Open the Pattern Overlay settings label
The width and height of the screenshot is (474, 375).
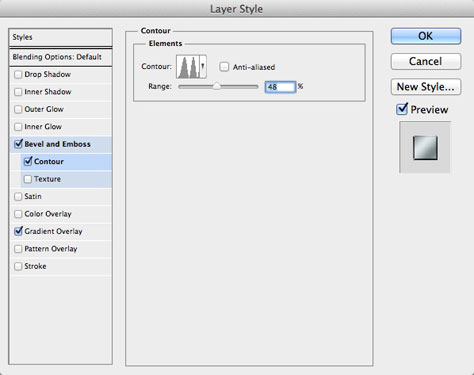pos(51,249)
